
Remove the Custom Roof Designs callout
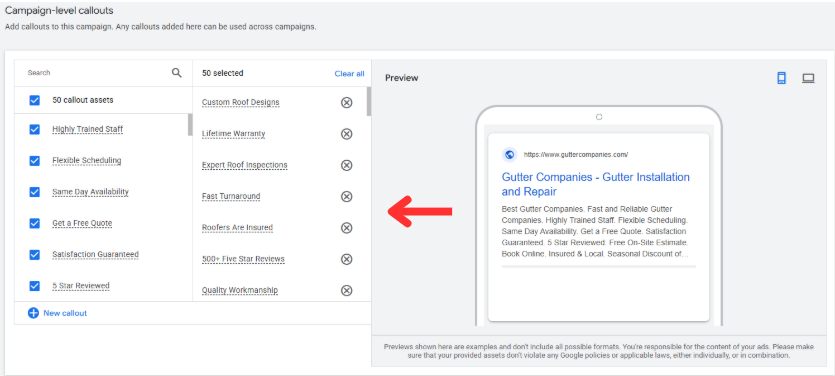pyautogui.click(x=346, y=102)
